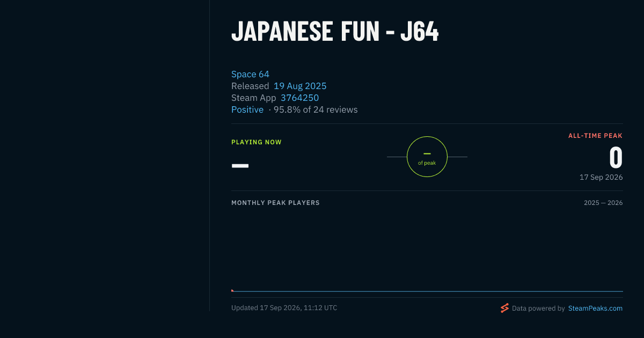Click the 'Data powered by' text

coord(538,308)
